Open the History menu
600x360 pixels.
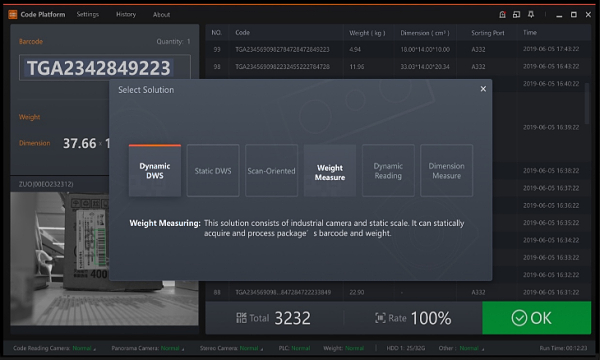pyautogui.click(x=126, y=15)
